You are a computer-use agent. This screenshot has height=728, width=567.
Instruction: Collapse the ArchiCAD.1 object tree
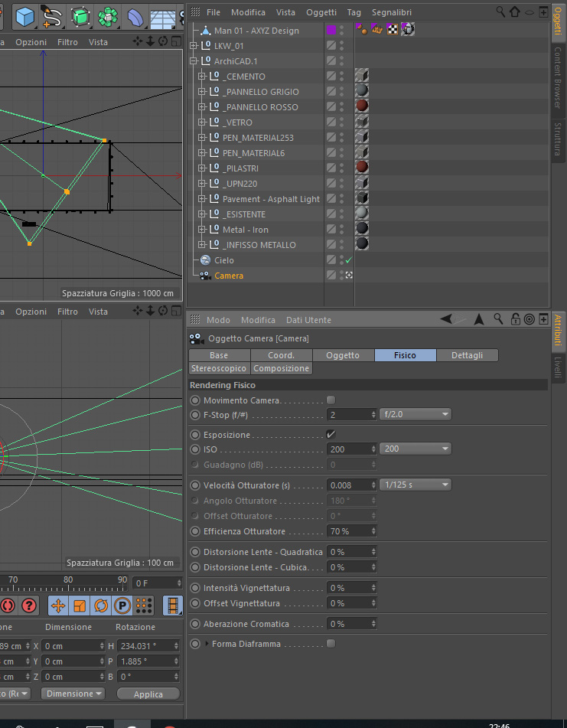click(x=194, y=60)
